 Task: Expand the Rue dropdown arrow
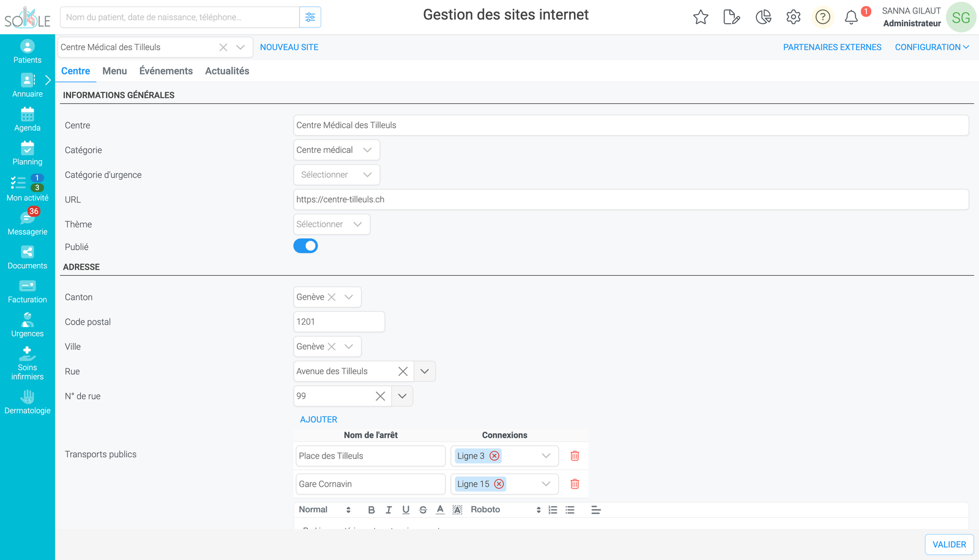[425, 371]
